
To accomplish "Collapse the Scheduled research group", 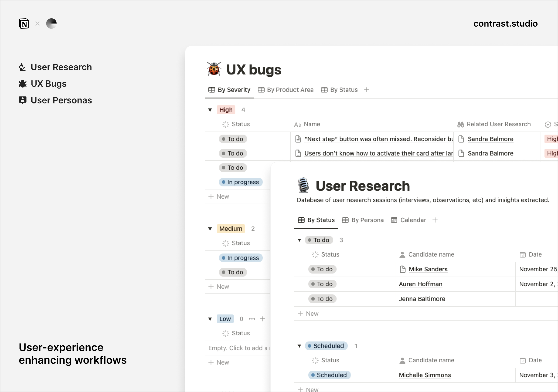I will click(x=299, y=346).
